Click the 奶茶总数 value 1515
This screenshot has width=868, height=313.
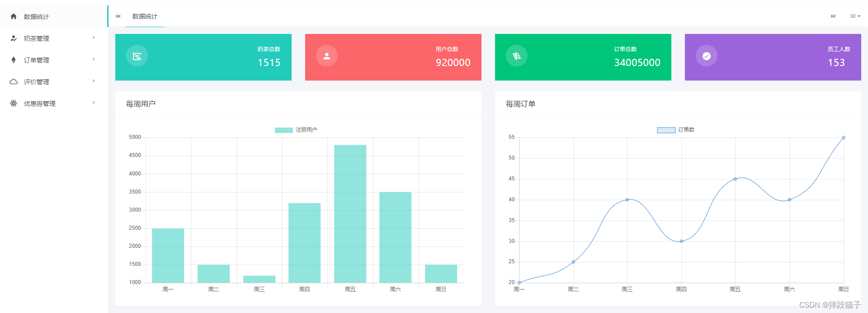(x=269, y=62)
